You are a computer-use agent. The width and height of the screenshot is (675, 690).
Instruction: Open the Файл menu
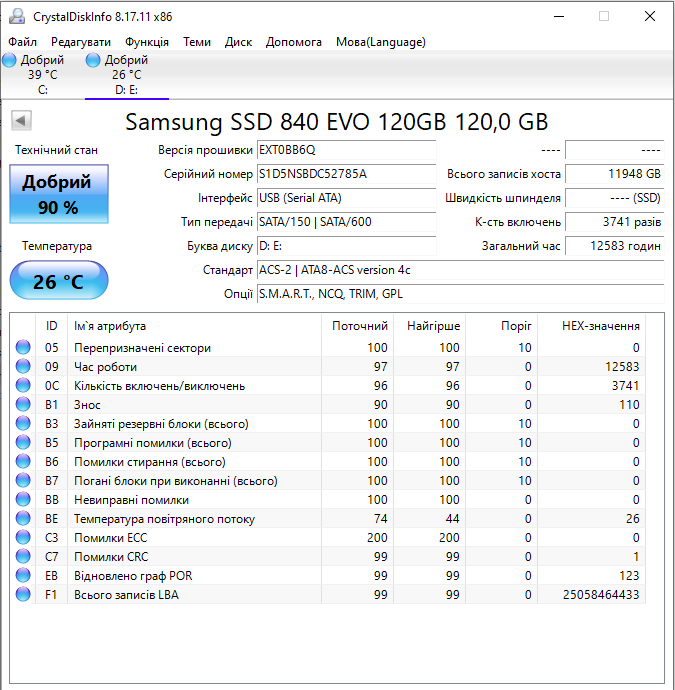tap(22, 42)
